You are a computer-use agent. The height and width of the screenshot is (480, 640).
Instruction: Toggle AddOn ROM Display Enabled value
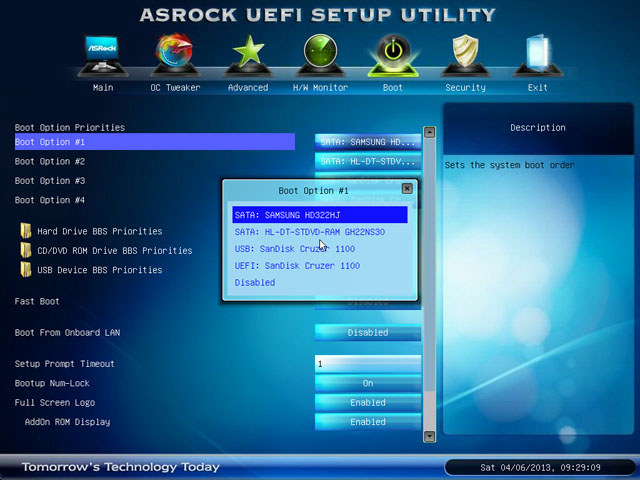(368, 422)
